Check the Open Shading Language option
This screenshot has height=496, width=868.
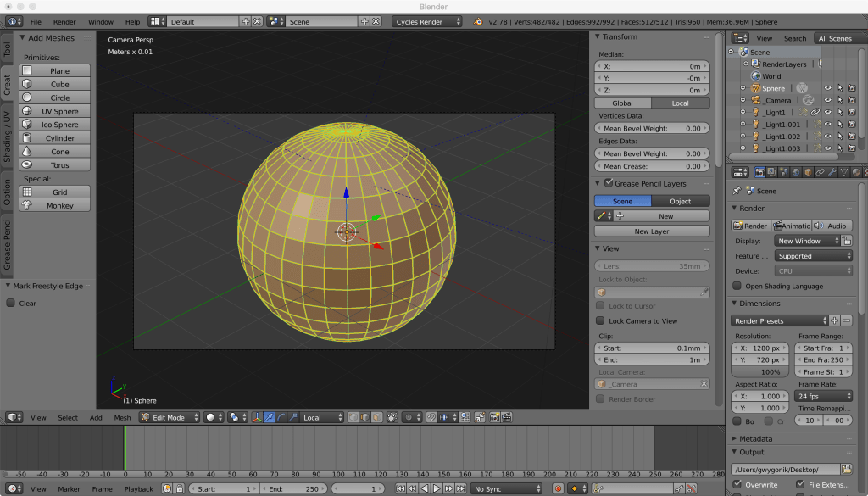pyautogui.click(x=736, y=286)
